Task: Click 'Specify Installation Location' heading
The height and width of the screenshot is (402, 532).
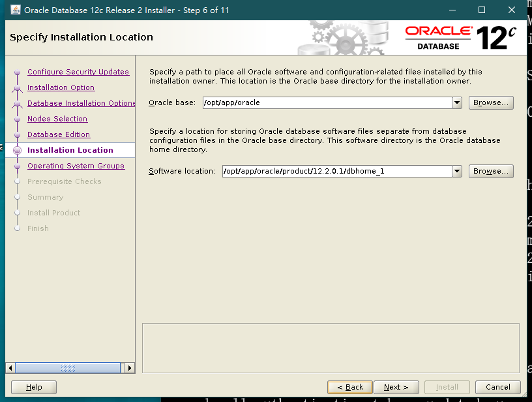Action: pyautogui.click(x=81, y=37)
